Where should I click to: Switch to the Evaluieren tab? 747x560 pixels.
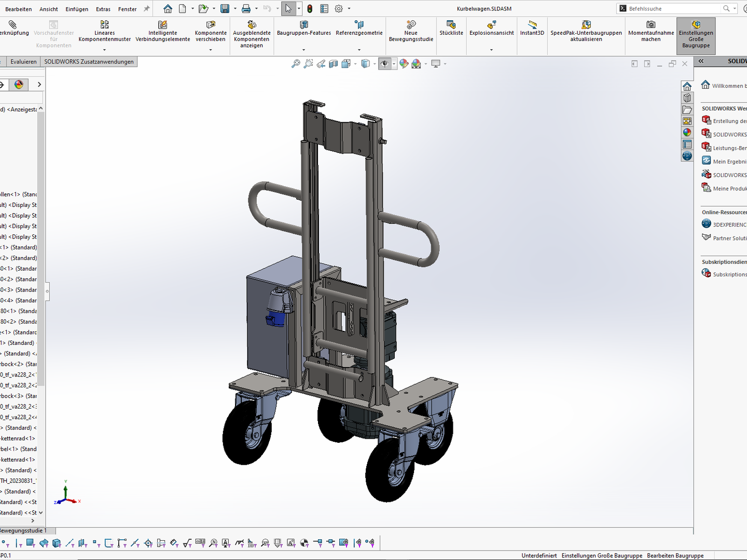coord(23,62)
